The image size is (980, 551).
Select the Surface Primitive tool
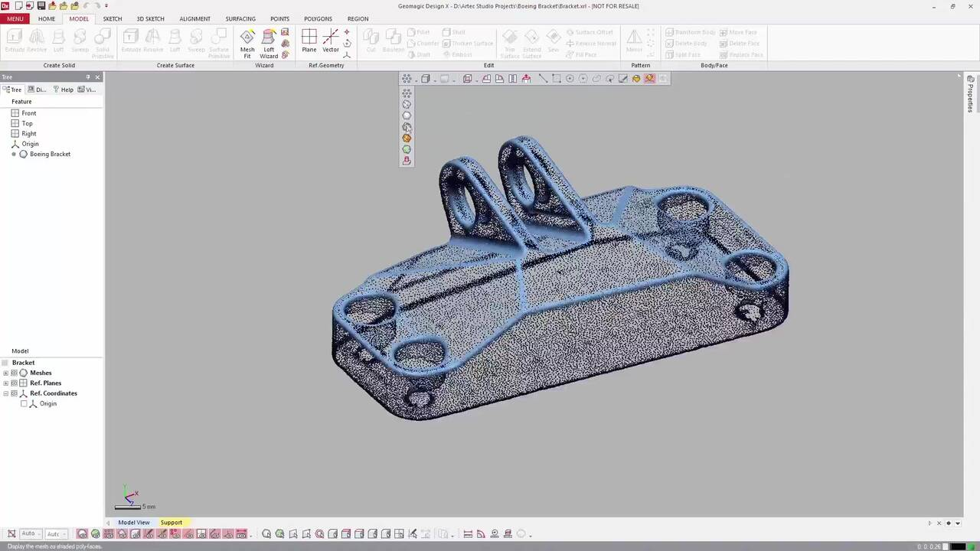pos(219,44)
